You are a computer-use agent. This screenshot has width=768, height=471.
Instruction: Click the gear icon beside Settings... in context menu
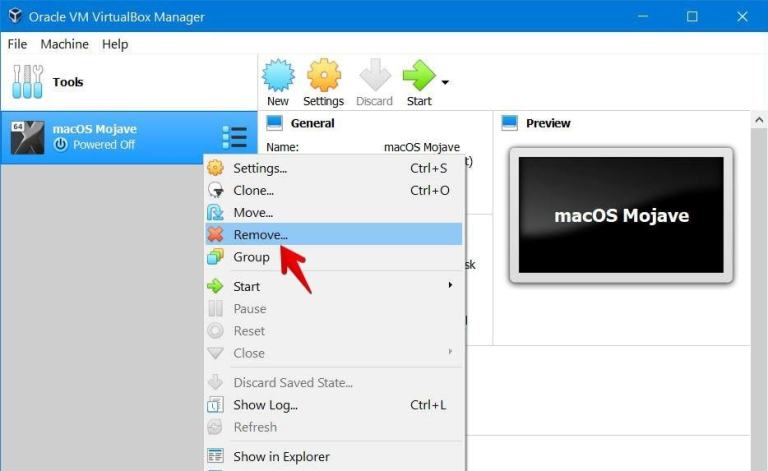pos(216,167)
